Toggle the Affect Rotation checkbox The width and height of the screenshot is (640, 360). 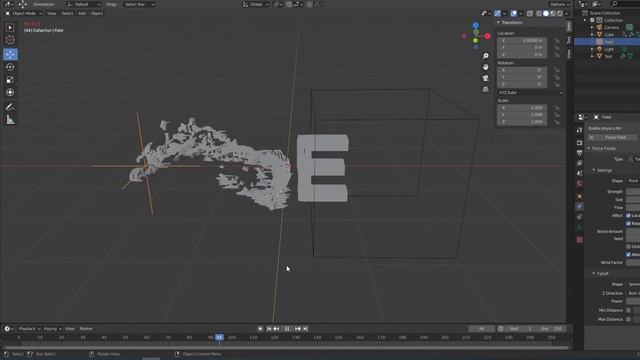[629, 223]
